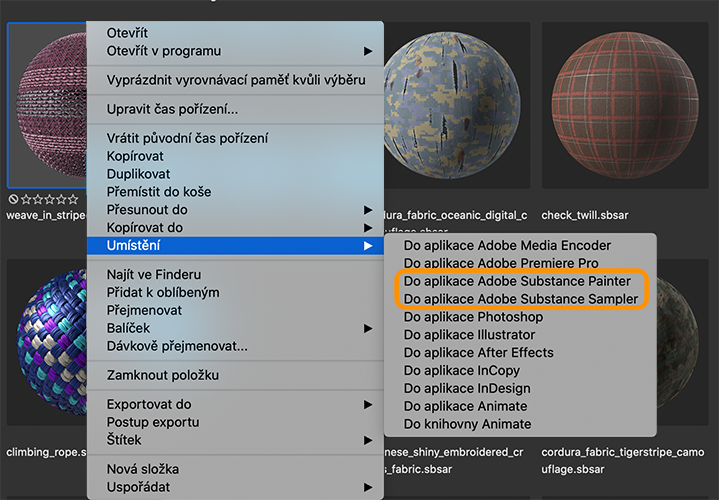Click the reject icon beside the star rating
Screen dimensions: 719x500
(12, 200)
